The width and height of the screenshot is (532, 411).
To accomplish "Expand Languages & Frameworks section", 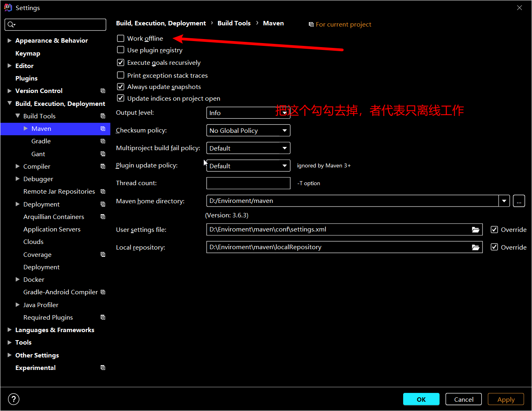I will 9,330.
